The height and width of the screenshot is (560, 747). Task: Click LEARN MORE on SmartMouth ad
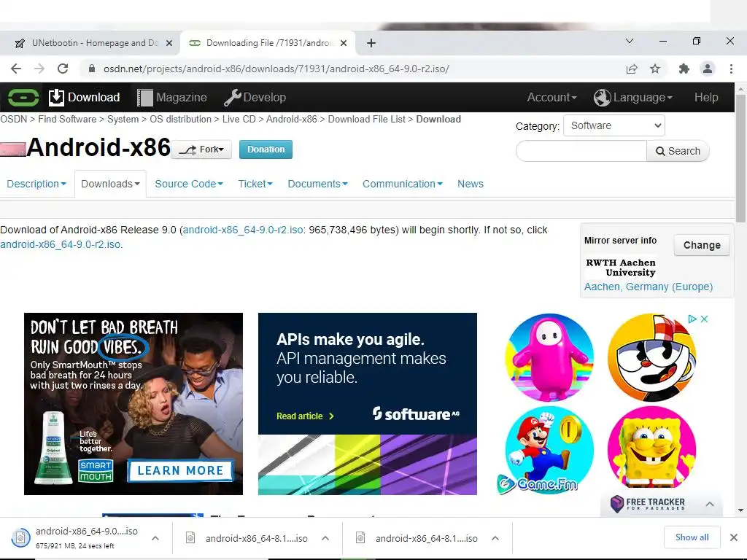pos(180,470)
